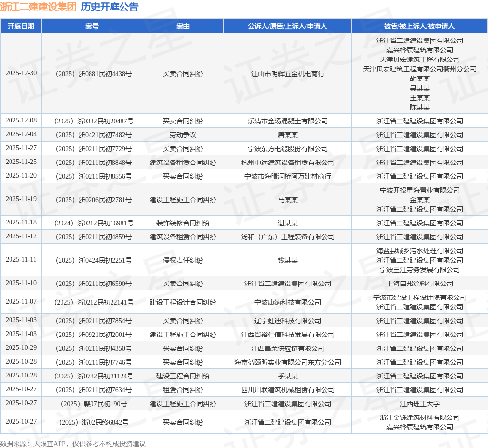488x448 pixels.
Task: Click defendant 江西理工大学
Action: (x=419, y=404)
